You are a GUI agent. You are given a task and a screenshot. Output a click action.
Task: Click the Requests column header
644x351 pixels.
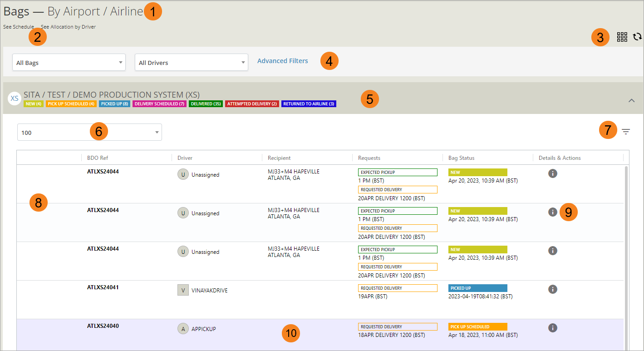point(369,158)
